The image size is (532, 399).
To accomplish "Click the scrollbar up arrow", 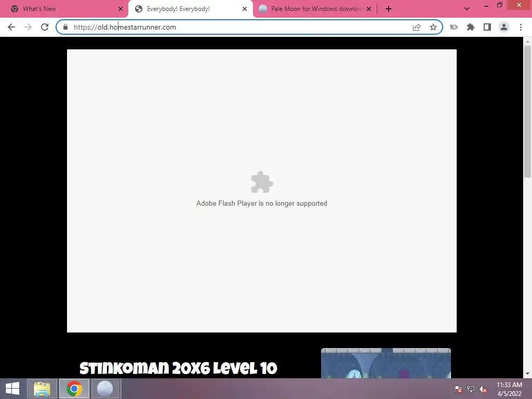I will point(527,42).
